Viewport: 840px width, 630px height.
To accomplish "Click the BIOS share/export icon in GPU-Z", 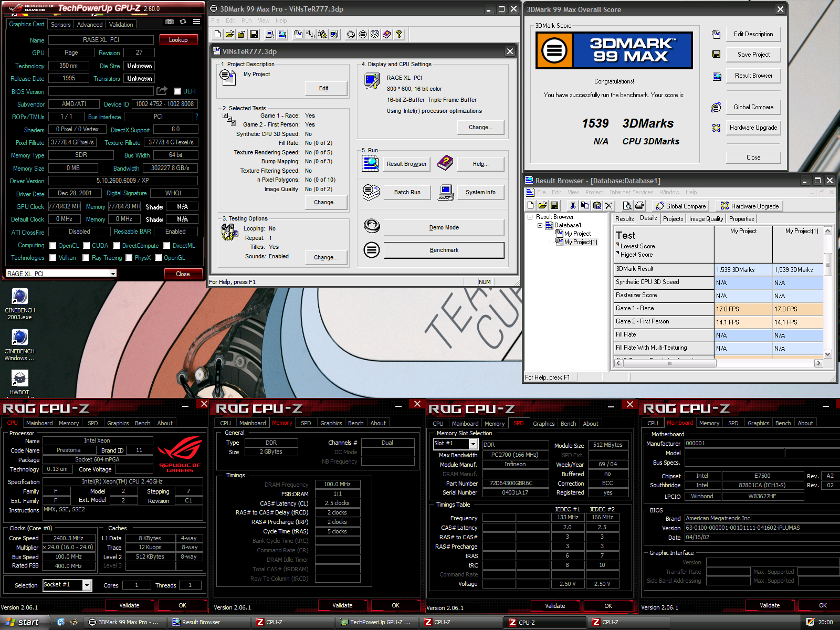I will click(x=162, y=91).
